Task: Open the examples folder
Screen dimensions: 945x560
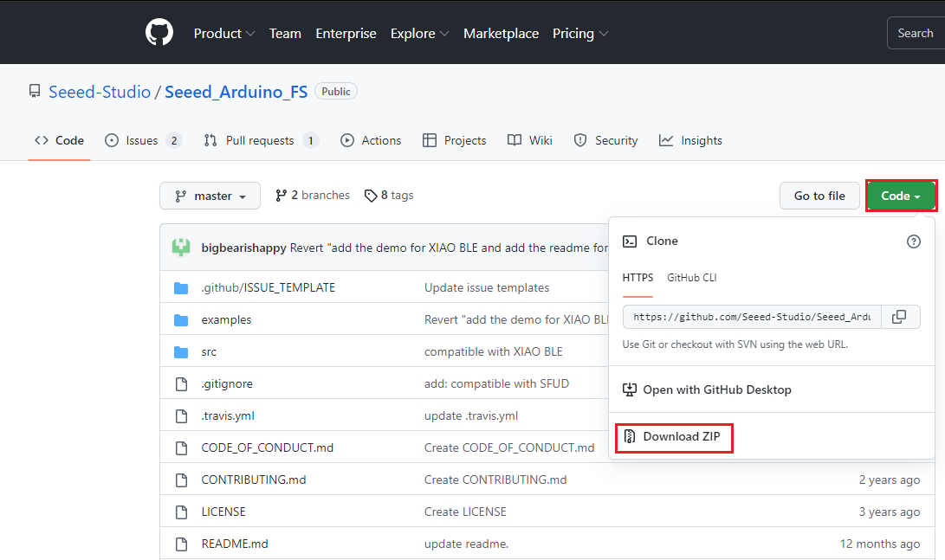Action: pyautogui.click(x=227, y=319)
